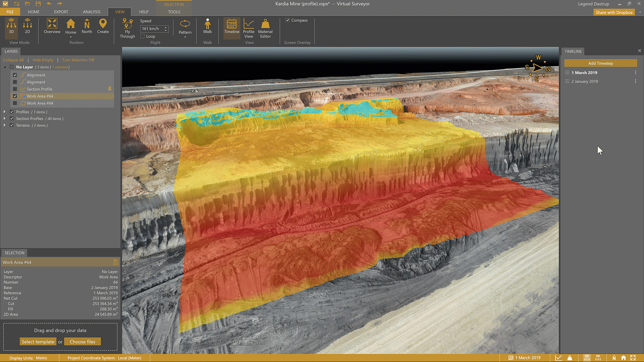Uncheck the Compass overlay checkbox
This screenshot has height=362, width=644.
pos(287,20)
